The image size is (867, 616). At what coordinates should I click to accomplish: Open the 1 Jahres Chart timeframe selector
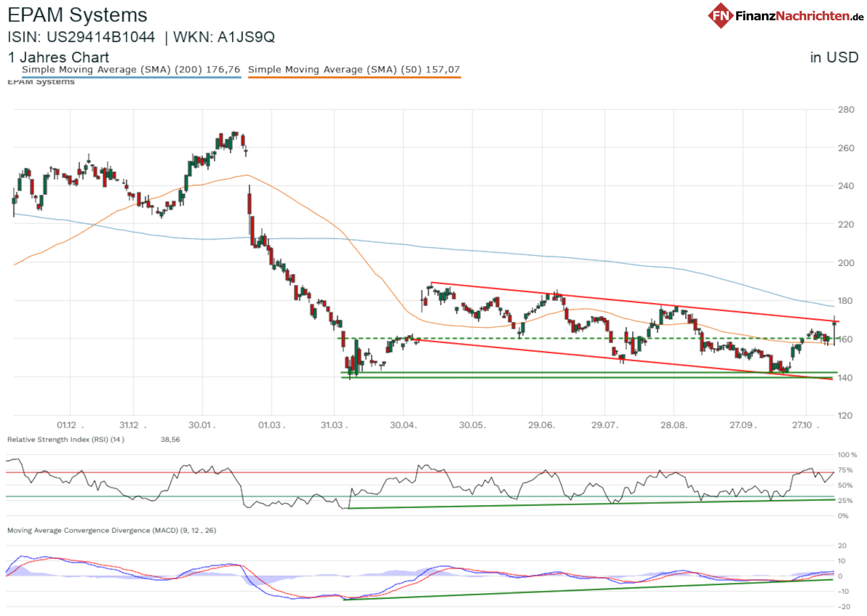(58, 58)
